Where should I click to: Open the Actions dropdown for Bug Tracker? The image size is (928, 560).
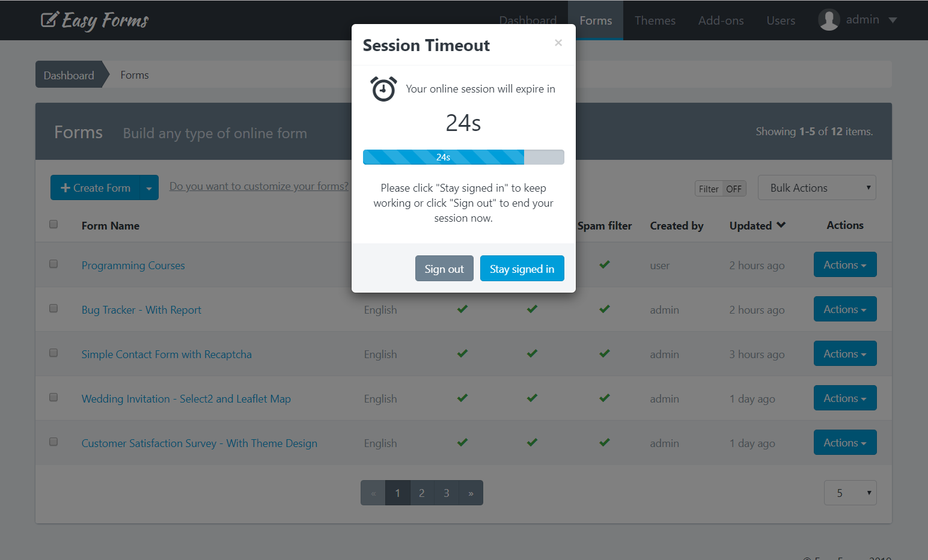[x=845, y=309]
